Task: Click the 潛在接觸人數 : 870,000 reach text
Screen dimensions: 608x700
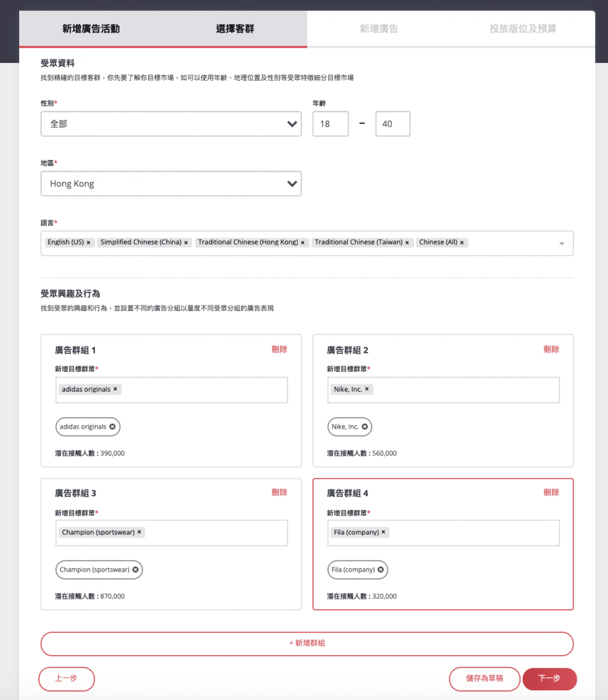Action: [89, 596]
